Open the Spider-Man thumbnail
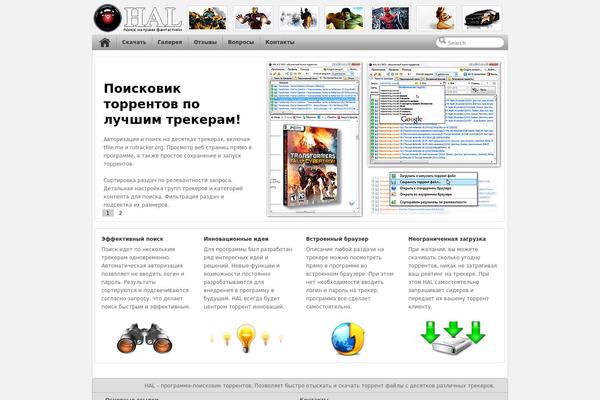Viewport: 600px width, 400px height. coord(390,18)
